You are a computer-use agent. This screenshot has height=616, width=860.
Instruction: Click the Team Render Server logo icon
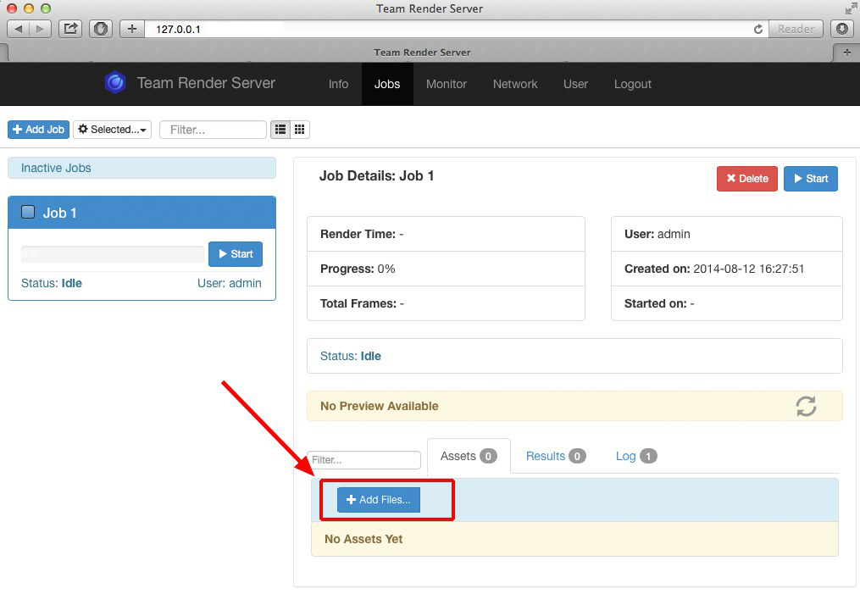point(114,83)
